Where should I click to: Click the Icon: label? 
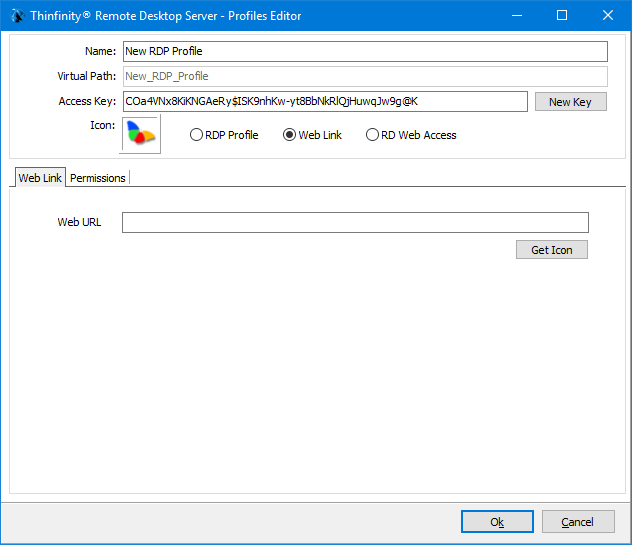pos(102,125)
